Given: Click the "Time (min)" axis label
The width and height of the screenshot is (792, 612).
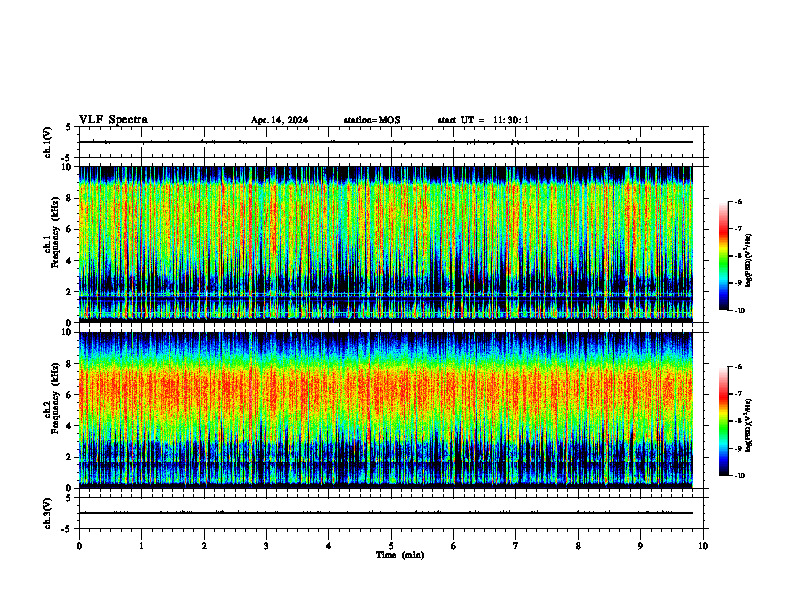Looking at the screenshot, I should point(400,555).
